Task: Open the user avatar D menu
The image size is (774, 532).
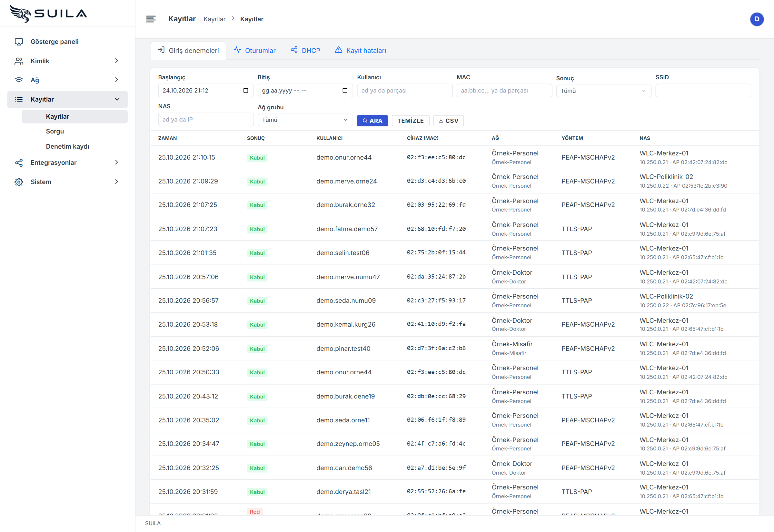Action: (757, 19)
